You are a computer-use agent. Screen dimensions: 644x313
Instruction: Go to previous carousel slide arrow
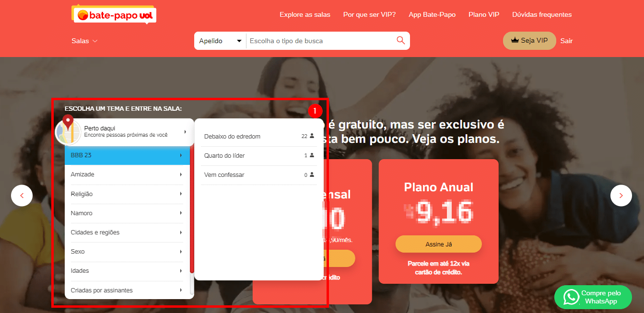(22, 196)
